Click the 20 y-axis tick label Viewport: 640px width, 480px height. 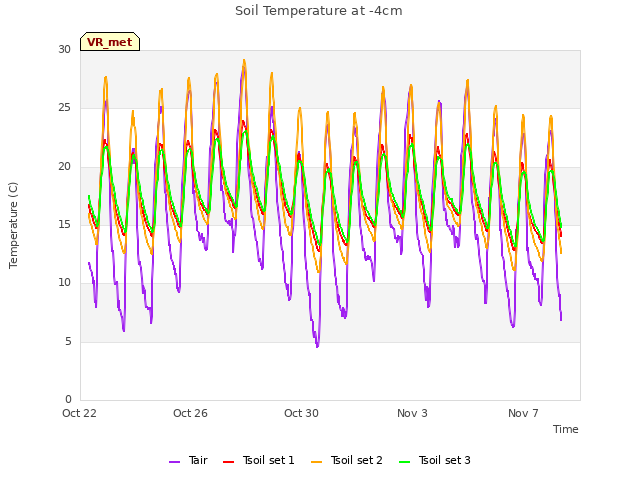pyautogui.click(x=64, y=167)
